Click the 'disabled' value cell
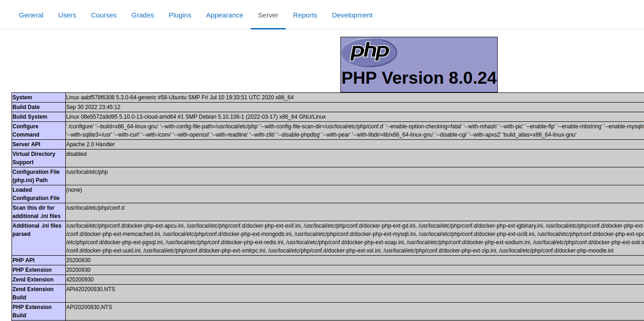This screenshot has width=644, height=321. click(x=355, y=158)
